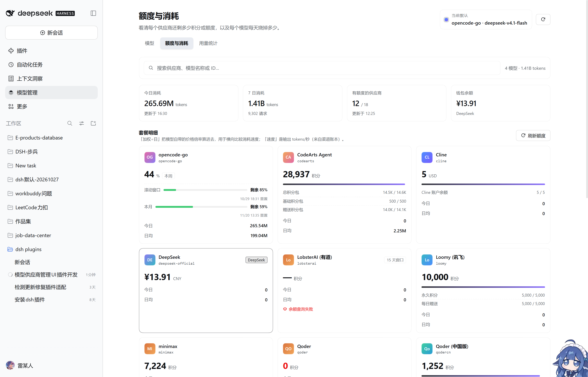Click the 余额查询失败 error message
Viewport: 588px width, 377px height.
(301, 309)
